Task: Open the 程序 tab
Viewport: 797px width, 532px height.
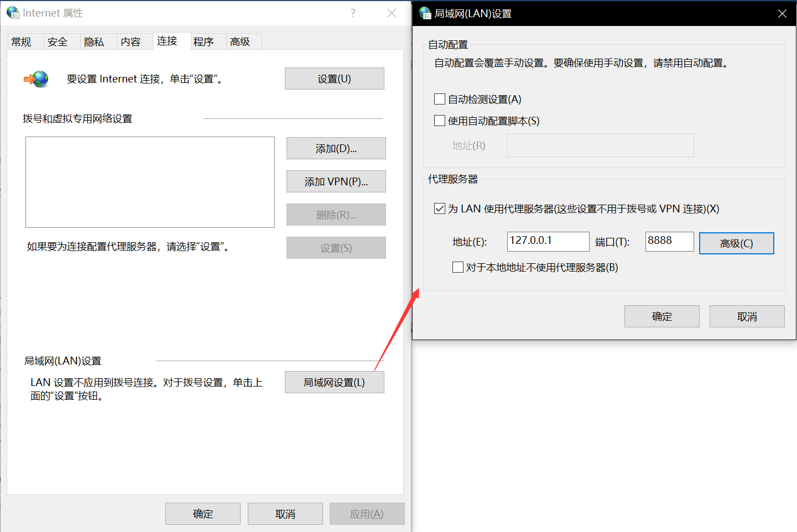Action: (204, 42)
